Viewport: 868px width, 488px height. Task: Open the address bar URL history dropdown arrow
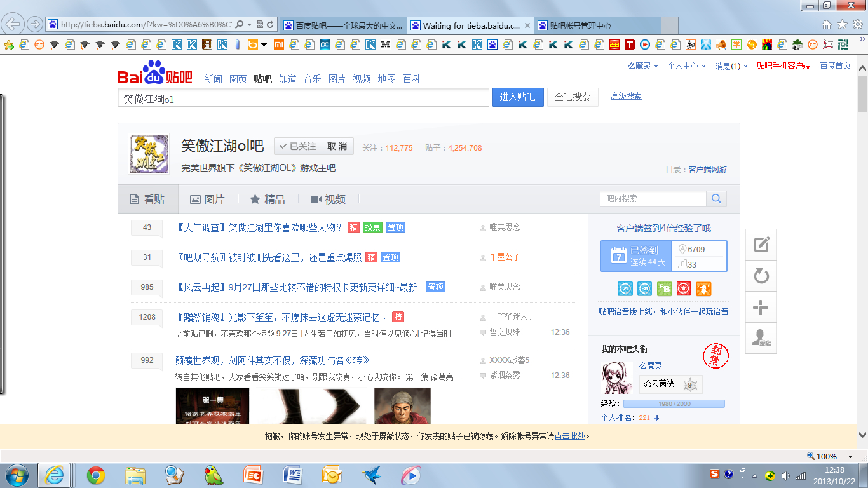coord(250,25)
